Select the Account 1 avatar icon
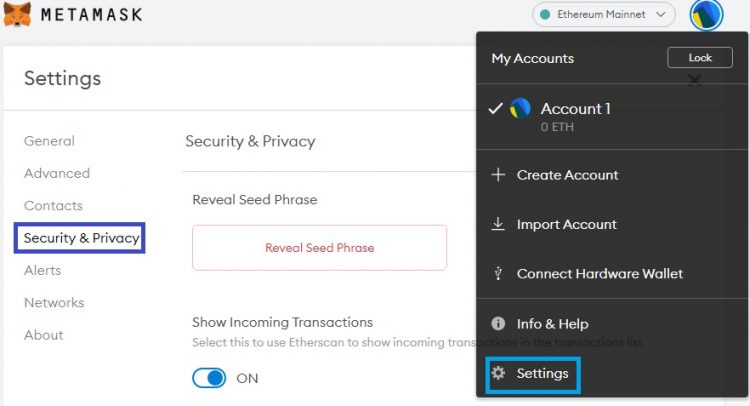750x406 pixels. click(520, 108)
